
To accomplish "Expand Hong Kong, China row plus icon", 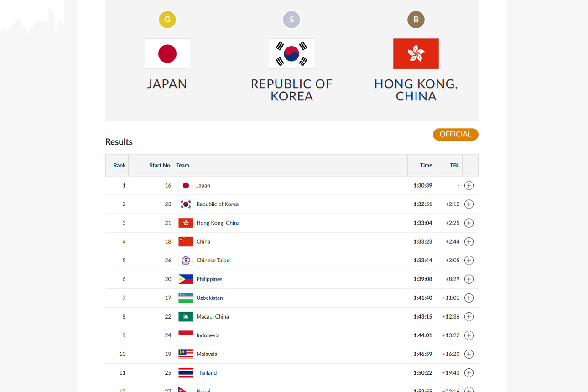I will [x=469, y=223].
